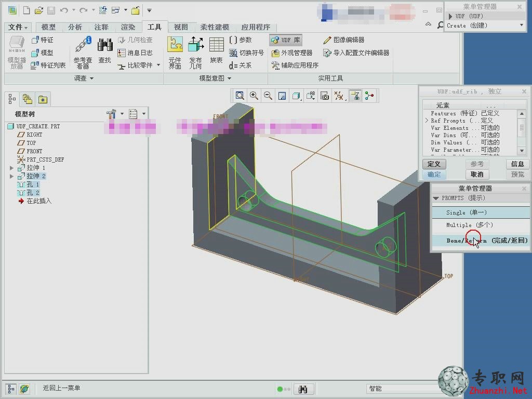Click the 取消 button in UDF dialog
The height and width of the screenshot is (399, 532).
click(477, 175)
